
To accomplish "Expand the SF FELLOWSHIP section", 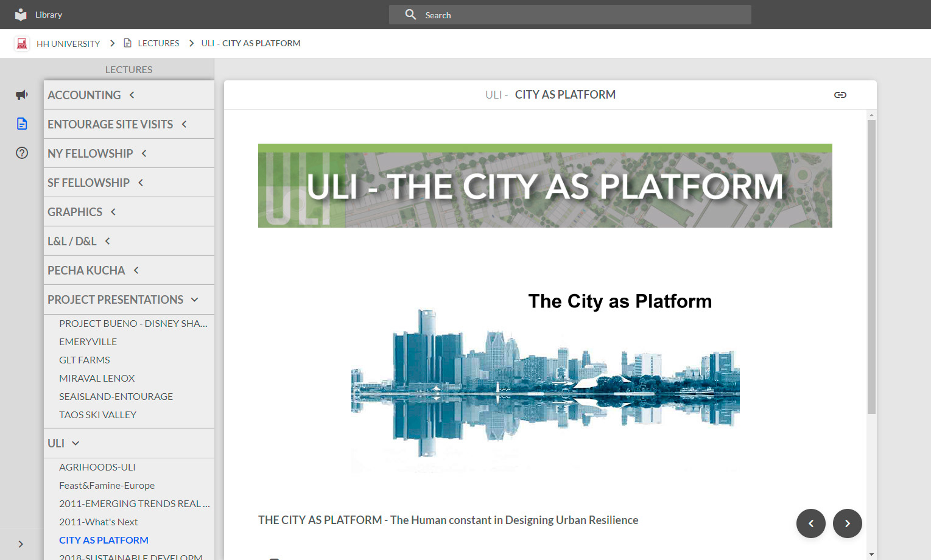I will (x=129, y=183).
